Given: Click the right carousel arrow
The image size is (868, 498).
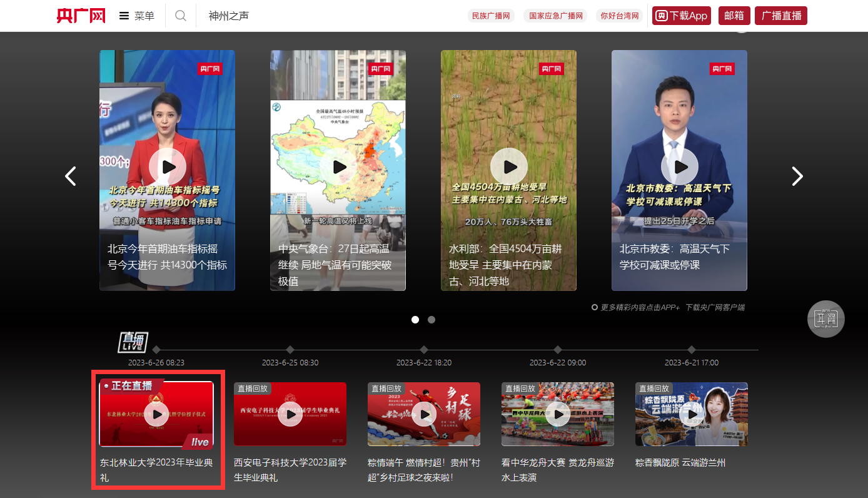Looking at the screenshot, I should click(x=797, y=176).
